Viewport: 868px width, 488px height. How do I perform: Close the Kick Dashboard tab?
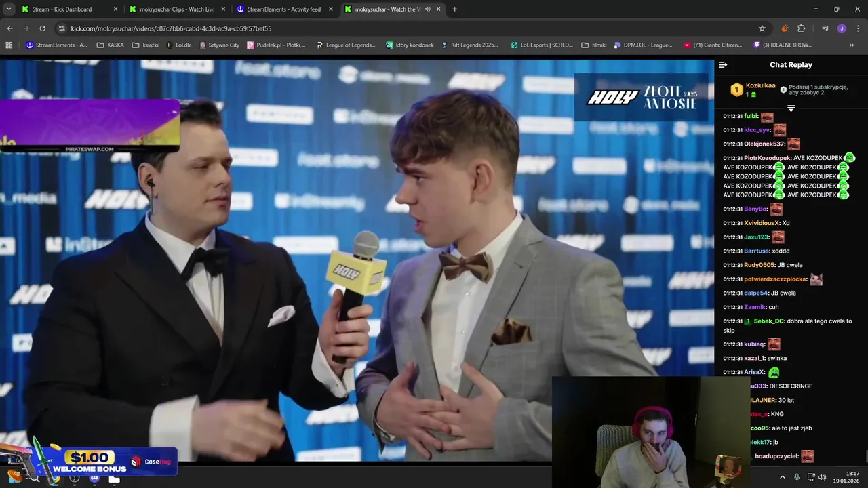115,9
